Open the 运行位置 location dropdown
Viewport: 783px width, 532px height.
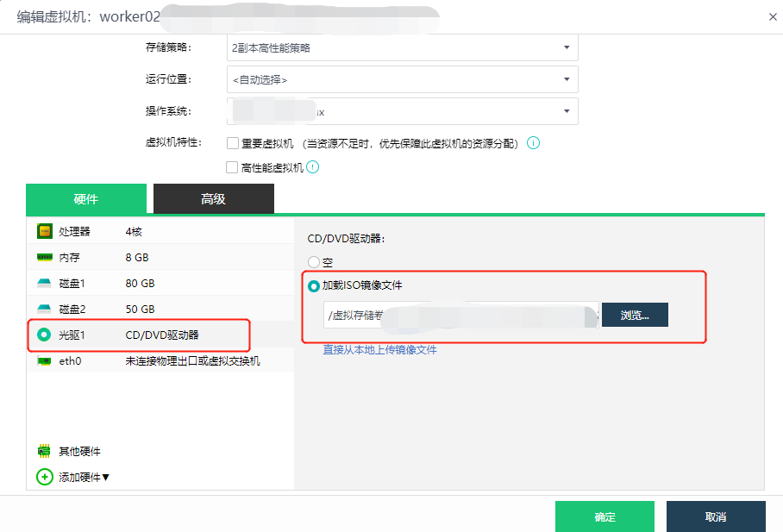402,79
